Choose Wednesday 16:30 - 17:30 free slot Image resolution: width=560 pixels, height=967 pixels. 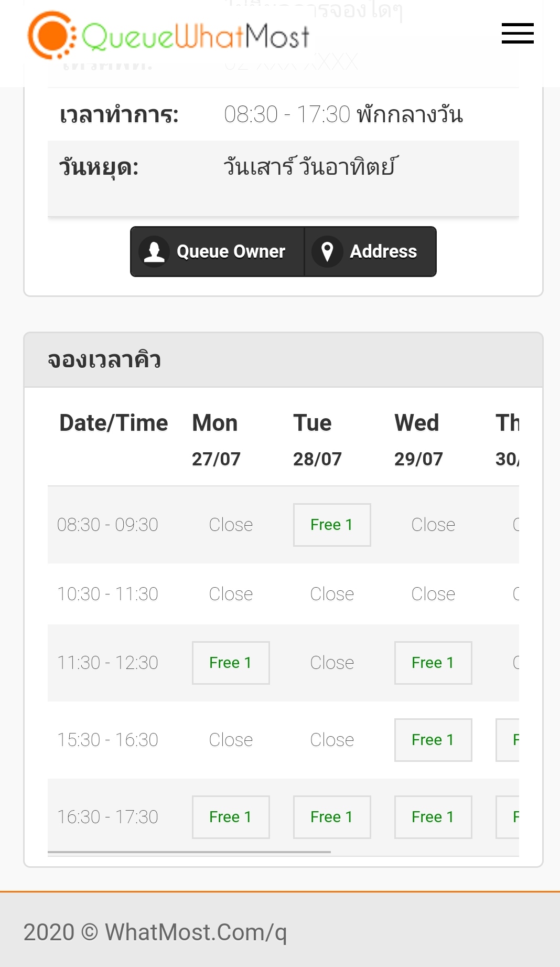(433, 817)
